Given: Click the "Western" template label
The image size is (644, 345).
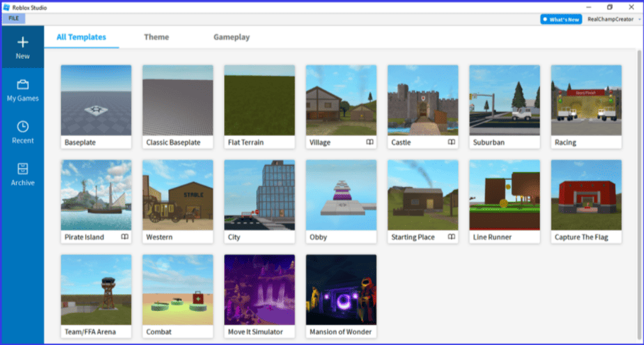Looking at the screenshot, I should tap(160, 237).
